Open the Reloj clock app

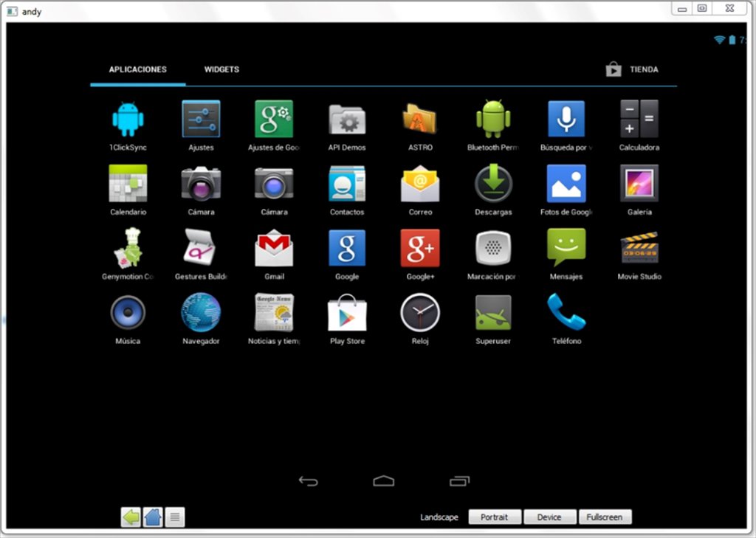(419, 314)
